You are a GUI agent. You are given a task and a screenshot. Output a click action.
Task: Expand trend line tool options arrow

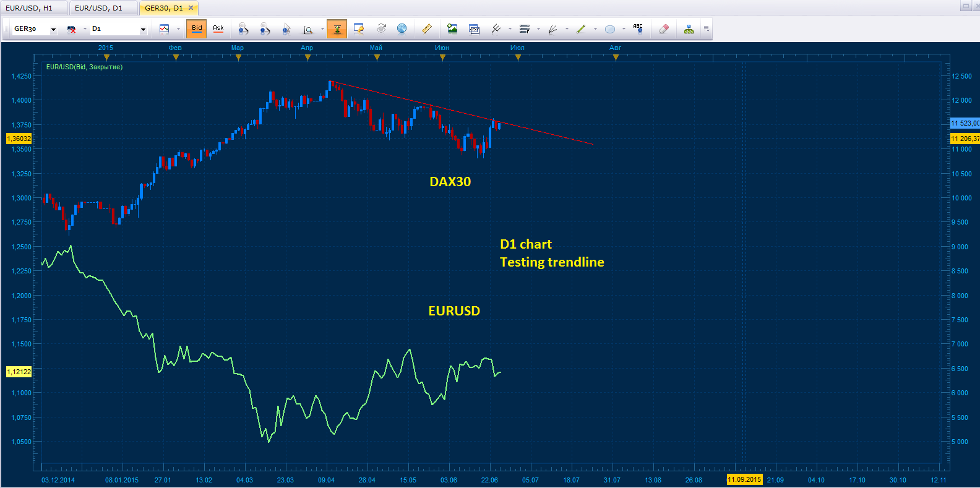tap(595, 29)
